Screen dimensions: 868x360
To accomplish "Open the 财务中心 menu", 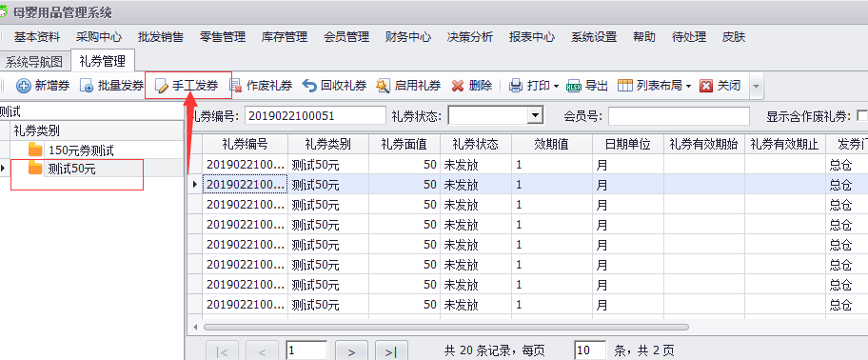I will (x=408, y=37).
